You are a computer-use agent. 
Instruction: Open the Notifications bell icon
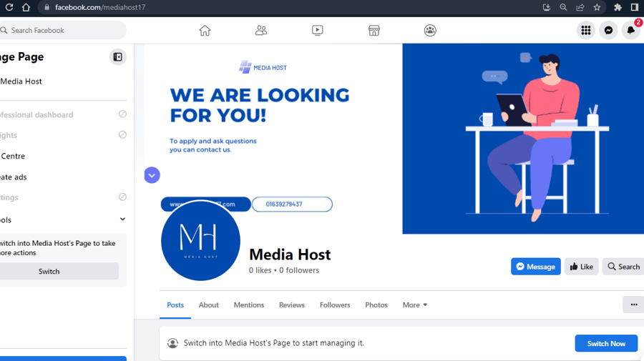631,30
